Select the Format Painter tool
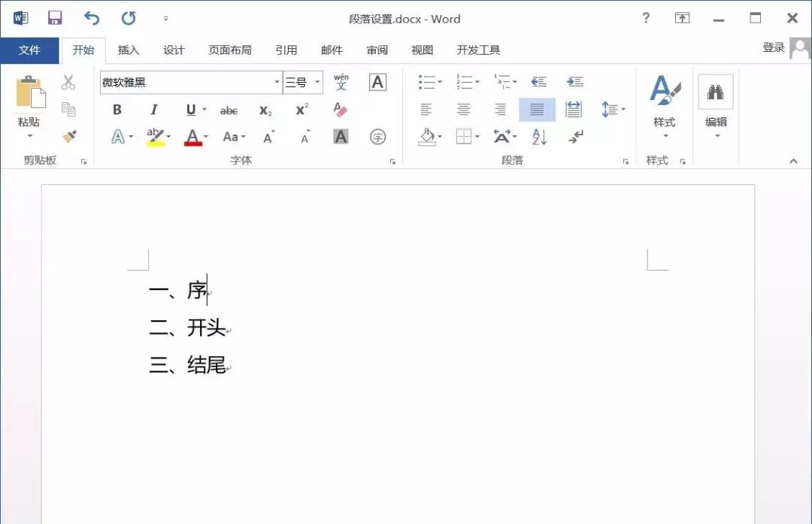812x524 pixels. pos(70,138)
